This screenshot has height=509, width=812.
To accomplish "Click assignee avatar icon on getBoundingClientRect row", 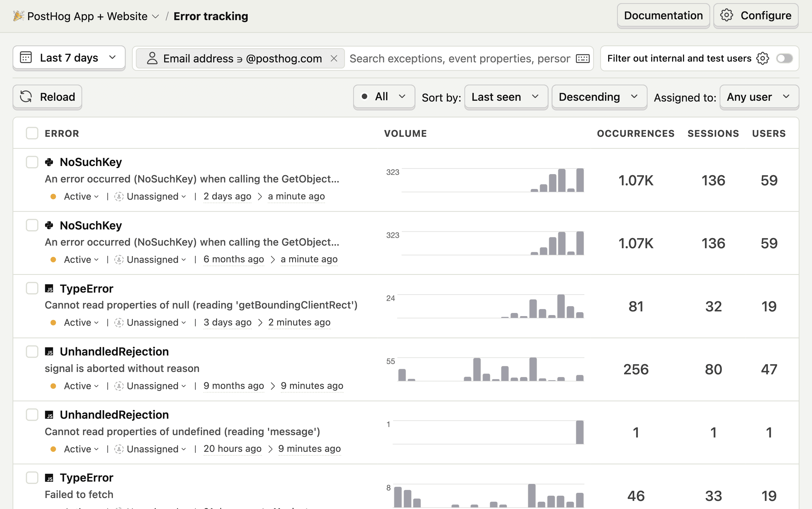I will tap(119, 323).
